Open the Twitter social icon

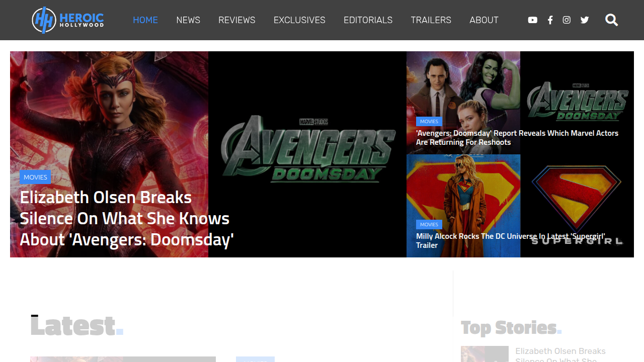pyautogui.click(x=585, y=20)
